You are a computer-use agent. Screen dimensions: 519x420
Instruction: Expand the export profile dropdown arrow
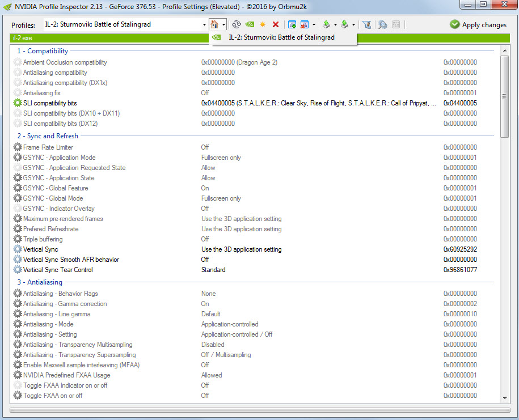[x=335, y=25]
